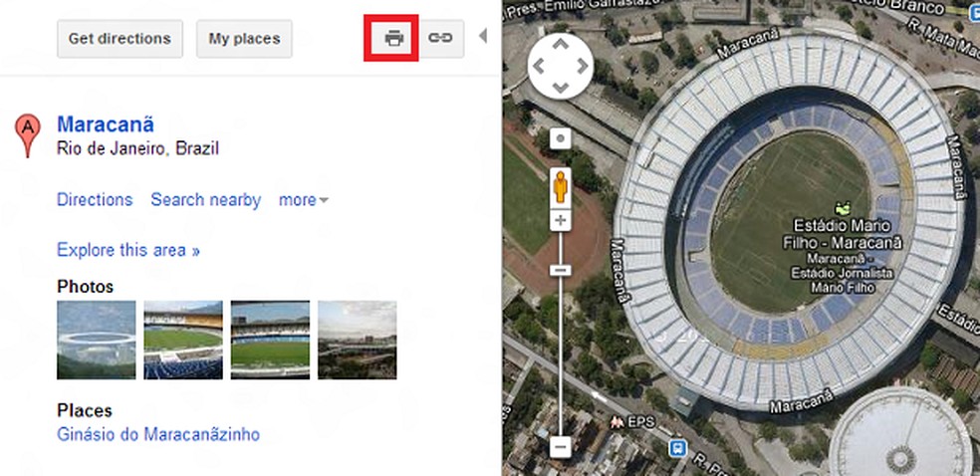Click the zoom slider handle
Viewport: 980px width, 476px height.
point(561,270)
